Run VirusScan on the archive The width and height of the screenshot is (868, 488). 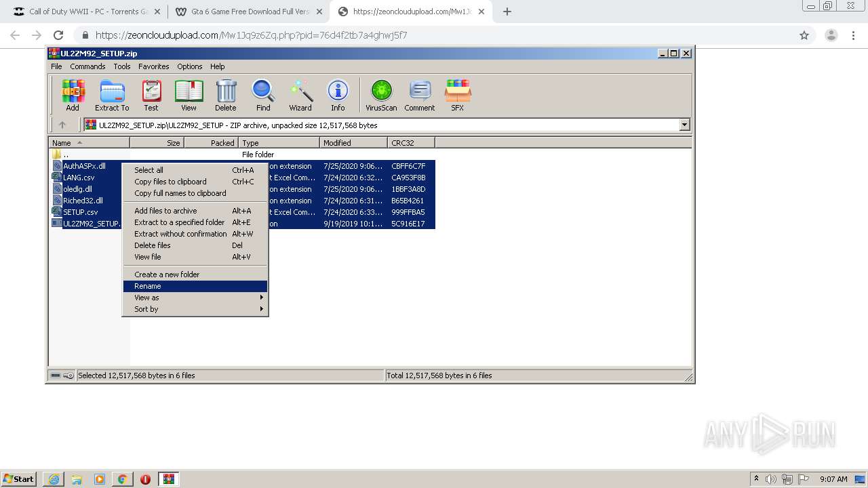pos(381,95)
